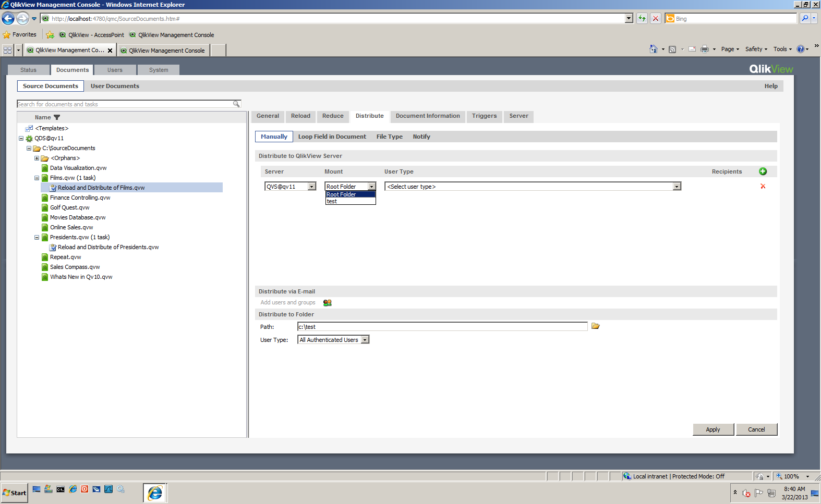Collapse the Films.qvw document node
Image resolution: width=821 pixels, height=504 pixels.
coord(37,178)
